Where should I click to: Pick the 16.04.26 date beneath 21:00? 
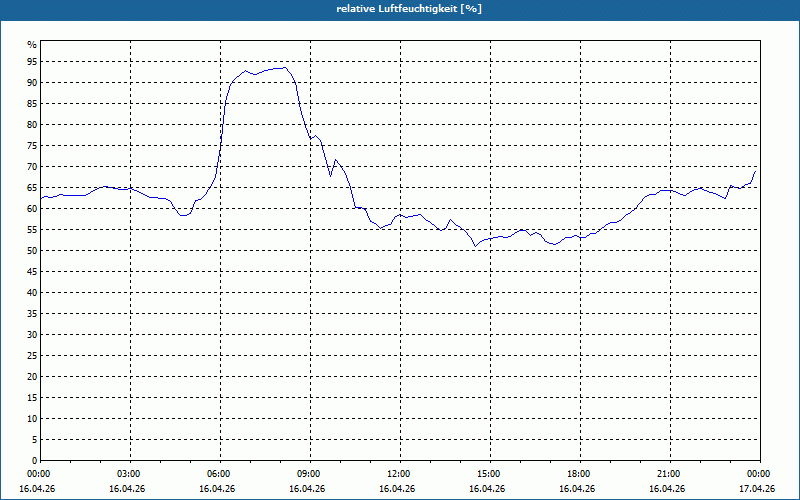click(667, 489)
